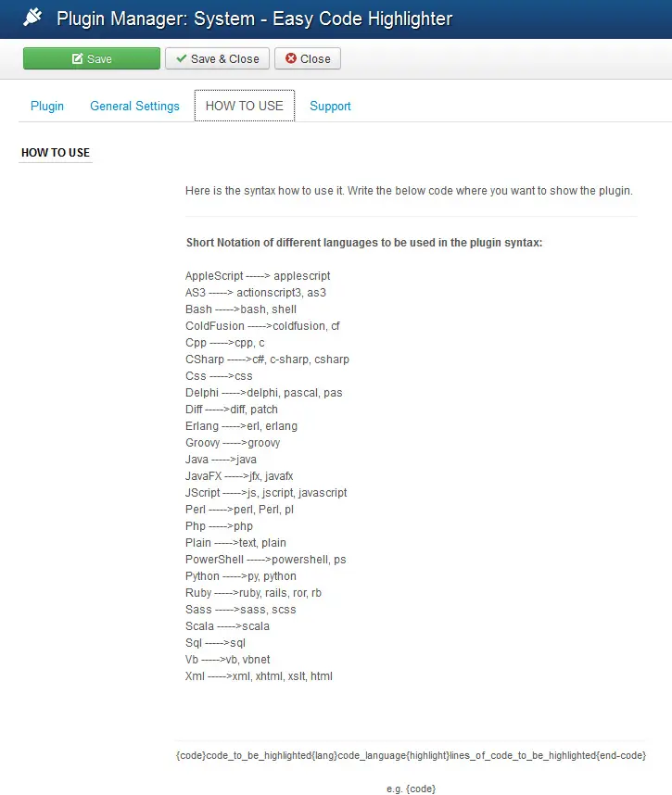Viewport: 672px width, 795px height.
Task: Click the Plugin Manager page title
Action: tap(255, 19)
